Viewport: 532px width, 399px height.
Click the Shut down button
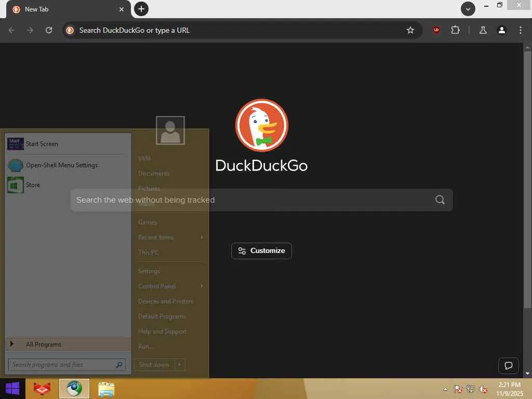pyautogui.click(x=154, y=365)
